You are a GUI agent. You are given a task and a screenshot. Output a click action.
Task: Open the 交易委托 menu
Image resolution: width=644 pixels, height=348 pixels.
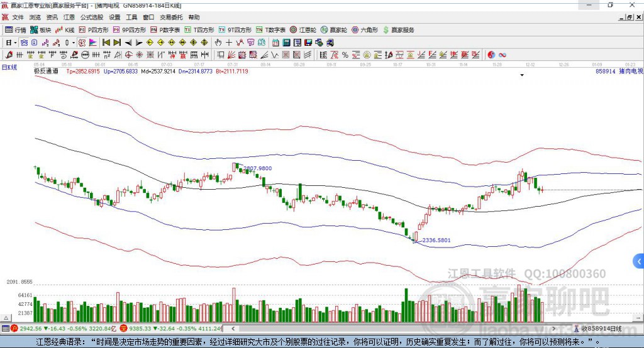[x=171, y=17]
